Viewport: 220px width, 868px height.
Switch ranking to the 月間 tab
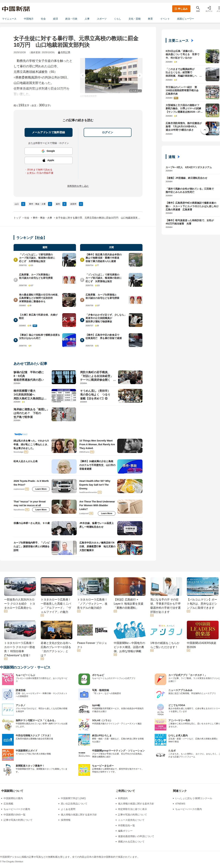[x=111, y=248]
